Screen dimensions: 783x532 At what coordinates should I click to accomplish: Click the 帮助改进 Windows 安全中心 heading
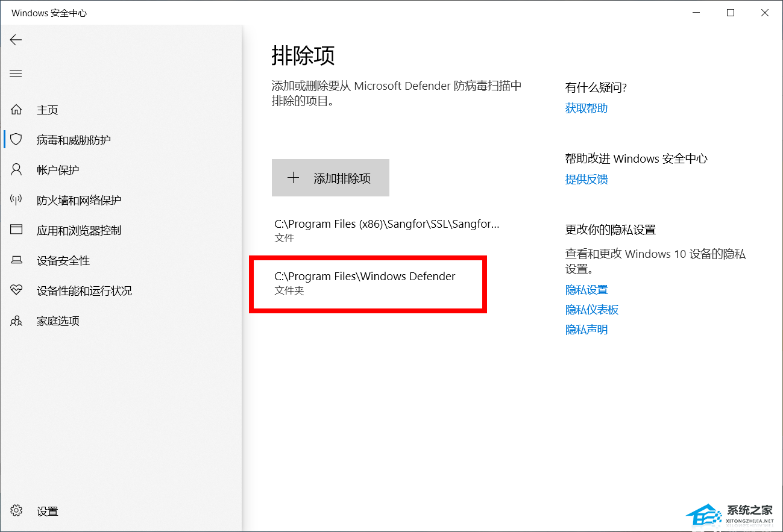click(x=637, y=159)
